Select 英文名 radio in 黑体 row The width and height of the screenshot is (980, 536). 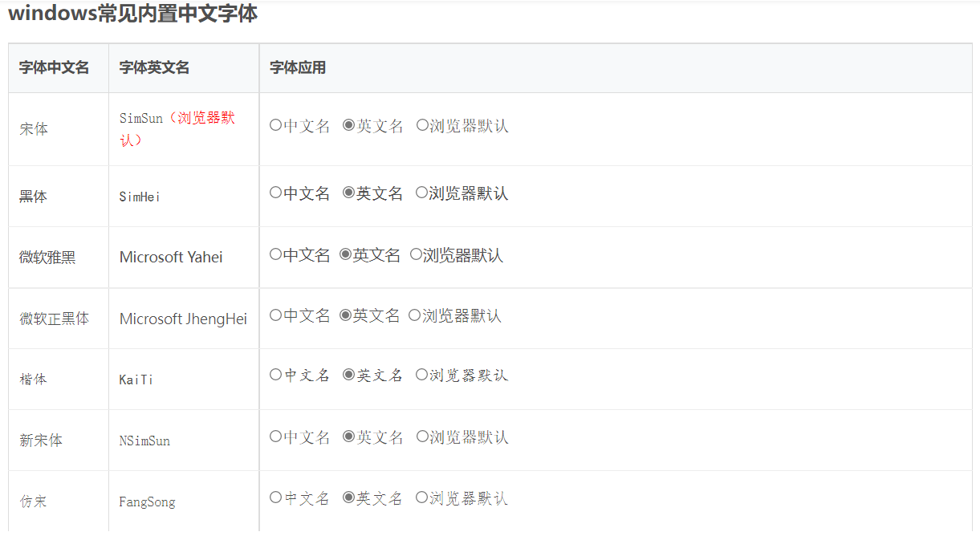(x=348, y=193)
